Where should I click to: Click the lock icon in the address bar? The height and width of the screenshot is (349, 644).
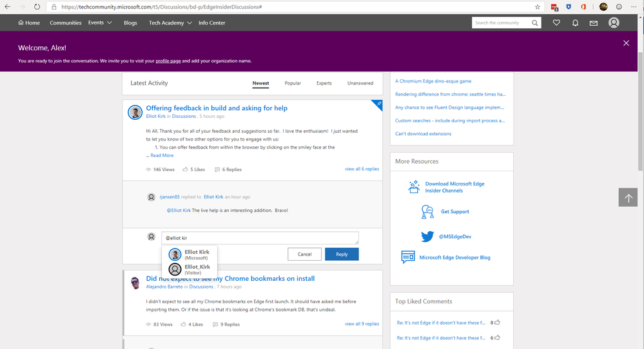54,7
